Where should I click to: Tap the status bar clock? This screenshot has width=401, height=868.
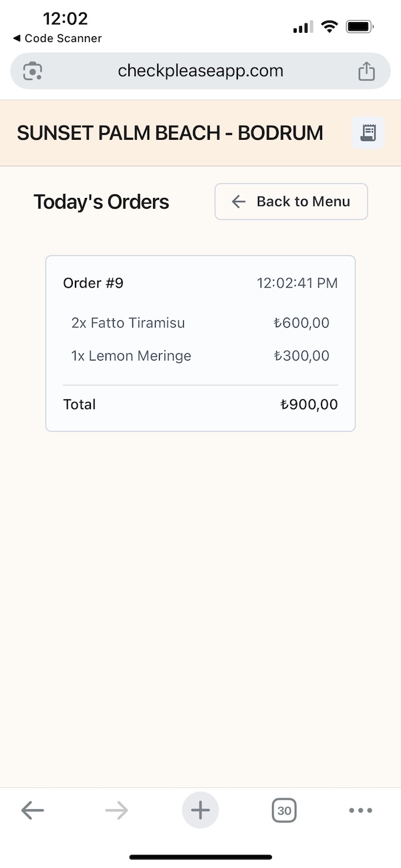pyautogui.click(x=65, y=19)
